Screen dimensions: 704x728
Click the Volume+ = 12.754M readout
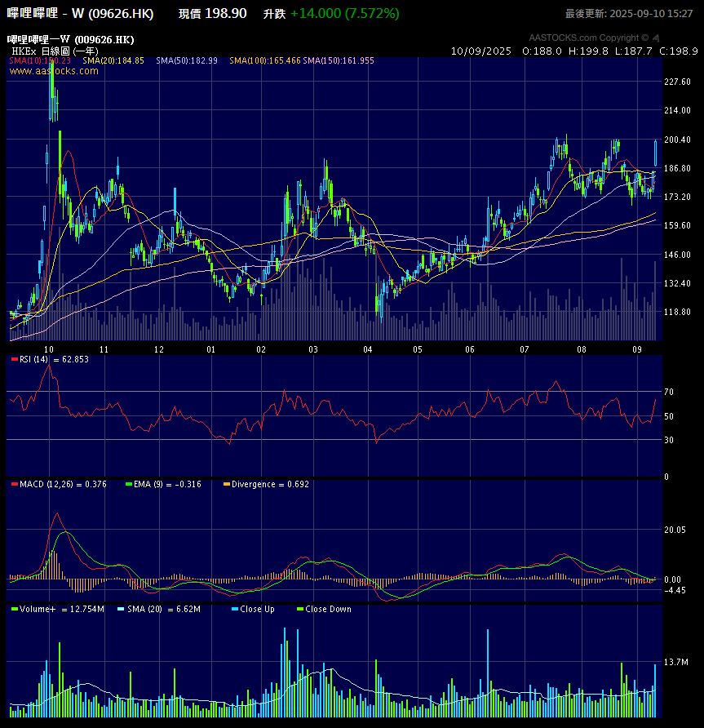pos(62,609)
